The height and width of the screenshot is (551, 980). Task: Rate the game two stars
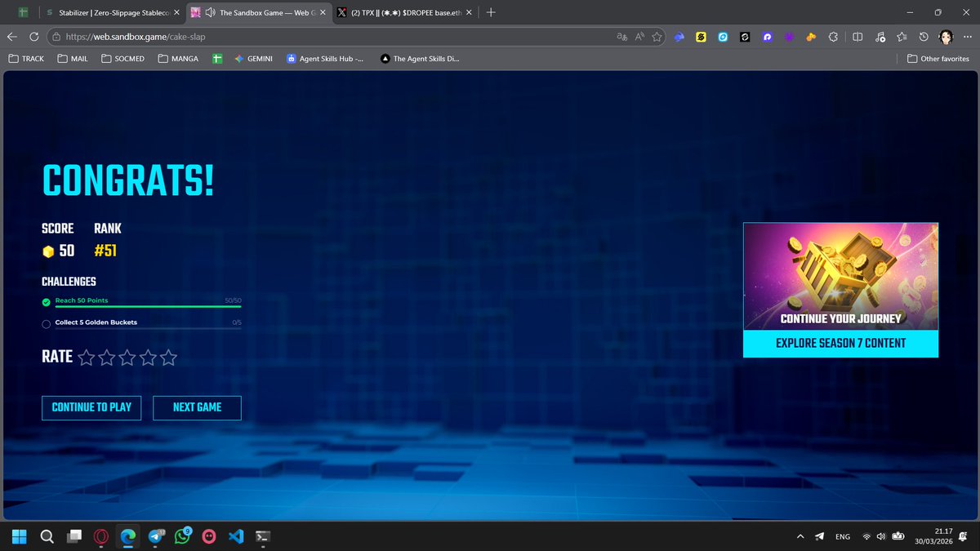pos(107,358)
